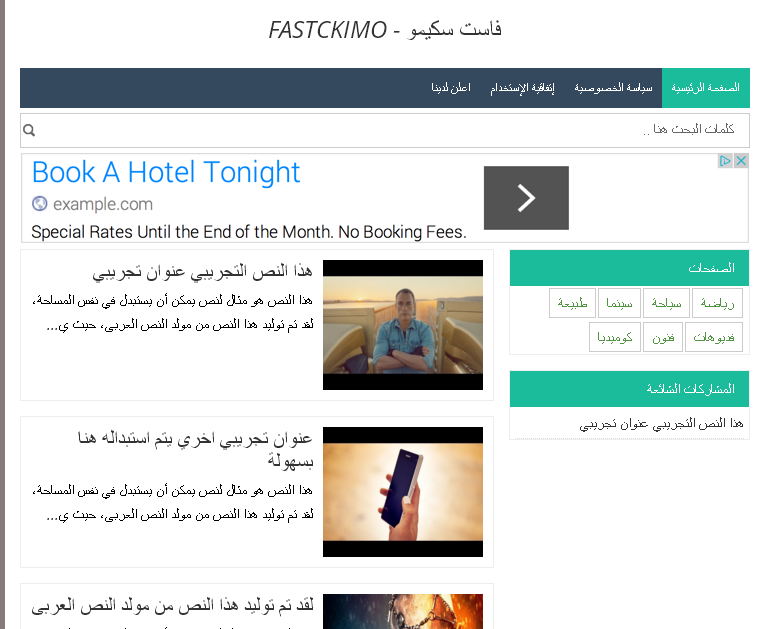Screen dimensions: 765x629
Task: Open the اعلن لدينا menu item
Action: pos(451,88)
